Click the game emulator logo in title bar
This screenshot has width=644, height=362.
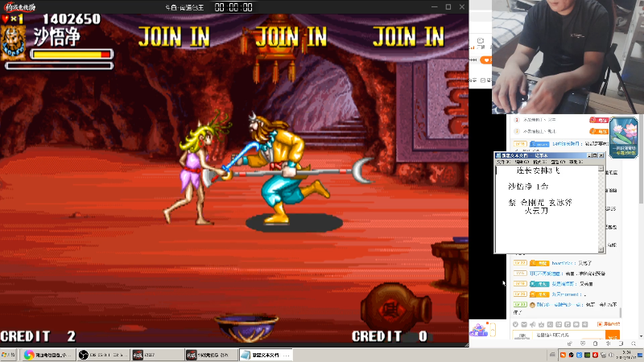click(19, 6)
